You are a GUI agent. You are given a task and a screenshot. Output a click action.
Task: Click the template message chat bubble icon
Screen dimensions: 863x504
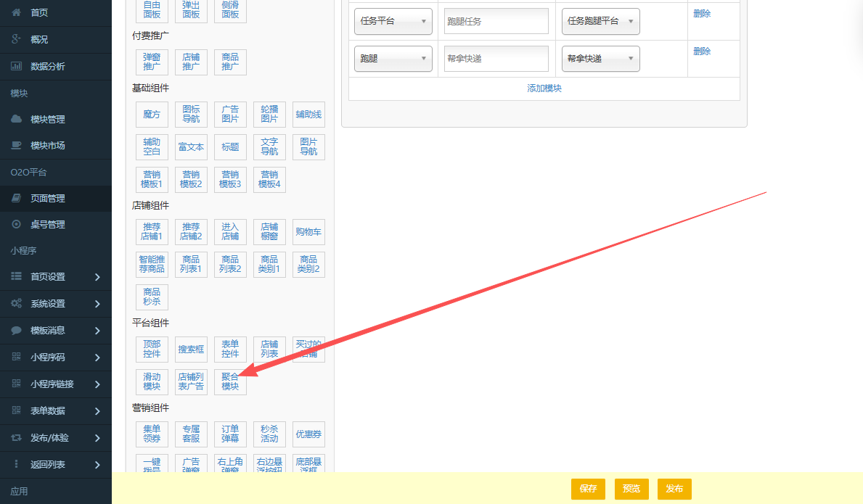(16, 330)
